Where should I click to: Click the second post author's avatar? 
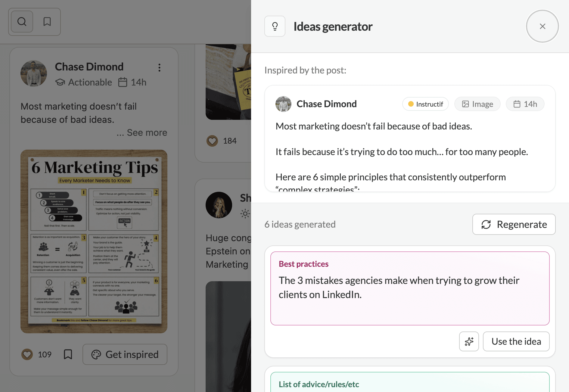219,205
